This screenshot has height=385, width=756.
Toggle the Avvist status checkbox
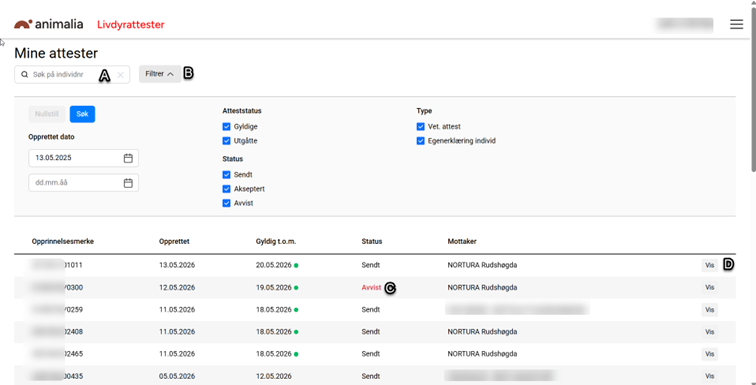click(x=226, y=203)
